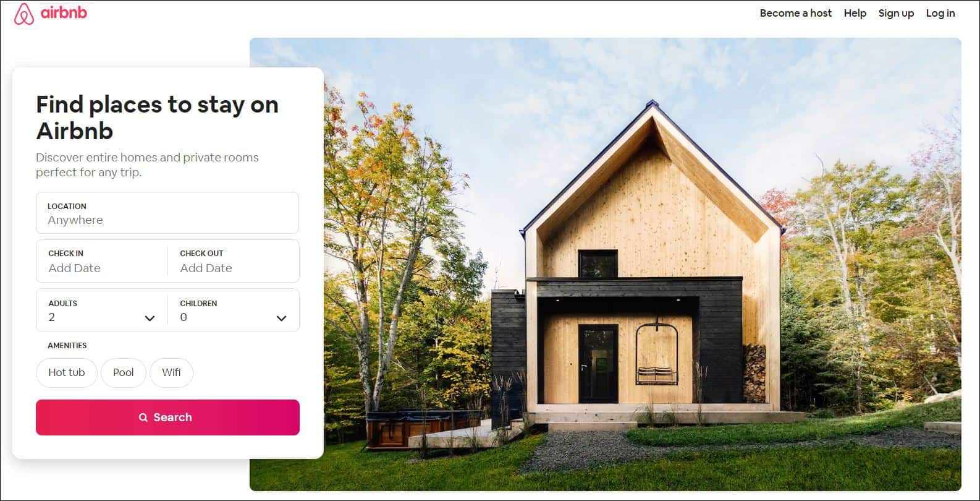Click the magnifier icon on Search button

(143, 417)
